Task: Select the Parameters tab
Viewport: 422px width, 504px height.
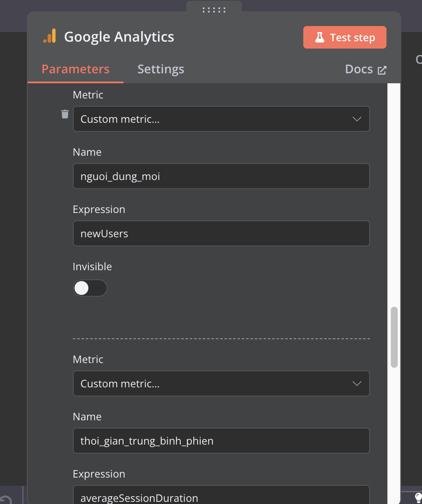Action: pyautogui.click(x=75, y=69)
